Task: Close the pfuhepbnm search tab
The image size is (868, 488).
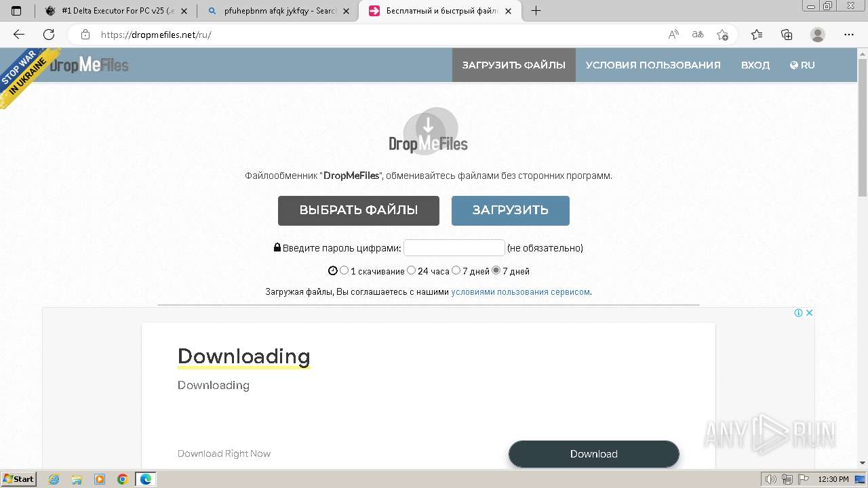Action: click(346, 11)
